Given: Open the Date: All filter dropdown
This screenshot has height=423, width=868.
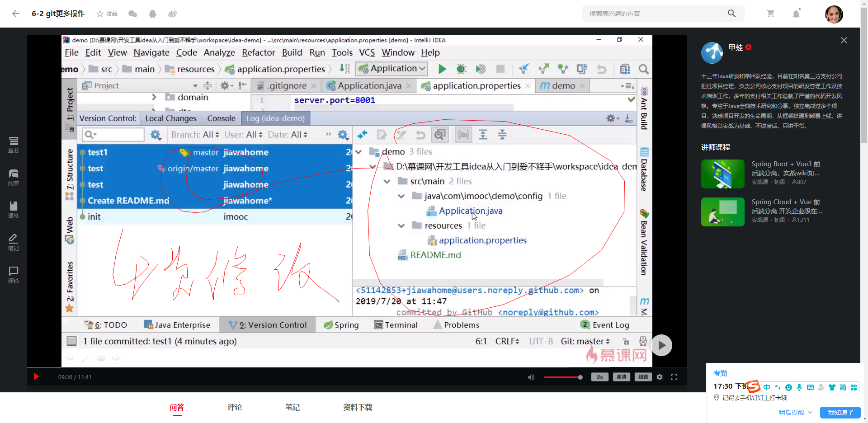Looking at the screenshot, I should (x=288, y=135).
